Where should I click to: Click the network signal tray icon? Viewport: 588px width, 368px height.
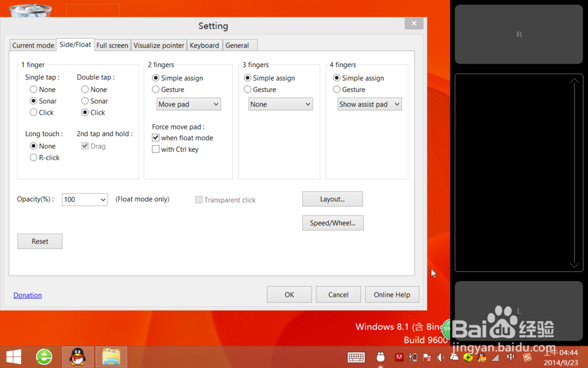pyautogui.click(x=495, y=357)
